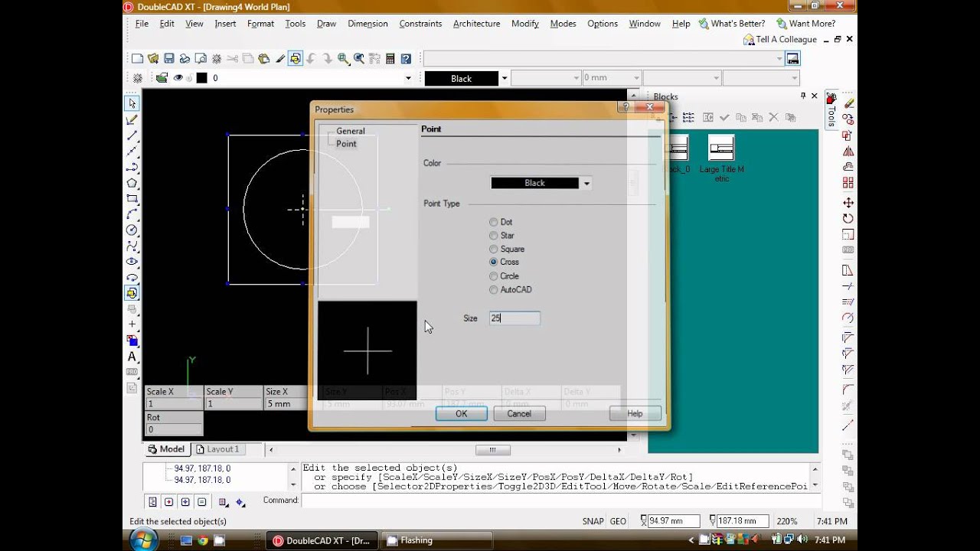Choose the Select arrow tool
The height and width of the screenshot is (551, 980).
(x=132, y=103)
